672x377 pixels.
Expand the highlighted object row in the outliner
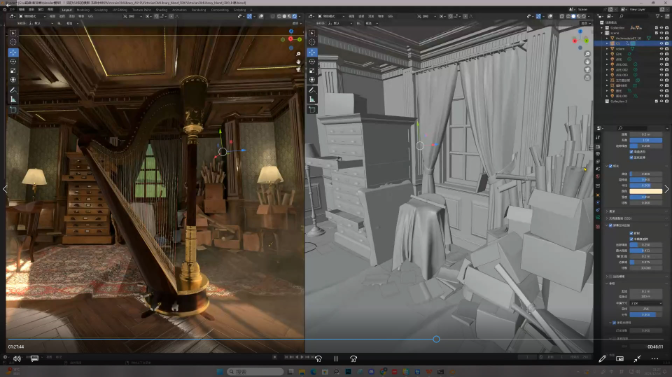click(607, 43)
